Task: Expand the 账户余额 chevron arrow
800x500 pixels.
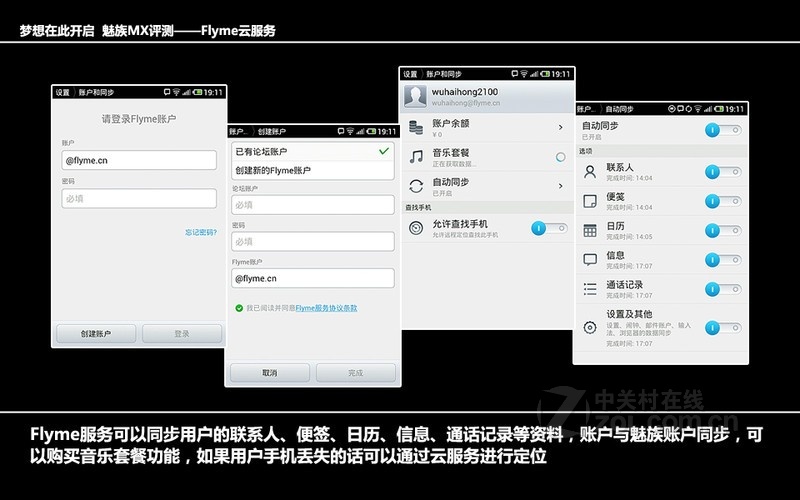Action: [x=561, y=127]
